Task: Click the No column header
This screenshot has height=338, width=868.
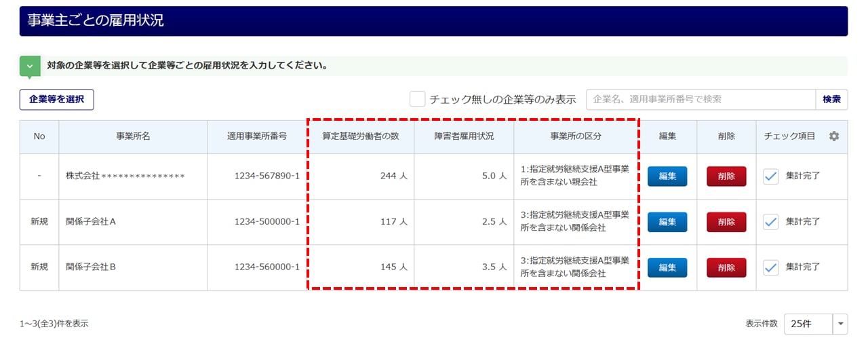Action: 39,136
